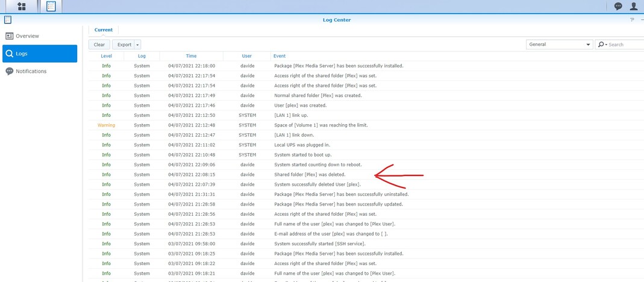
Task: Select 'Space of [Volume 1] was reaching the limit' event
Action: pos(320,125)
